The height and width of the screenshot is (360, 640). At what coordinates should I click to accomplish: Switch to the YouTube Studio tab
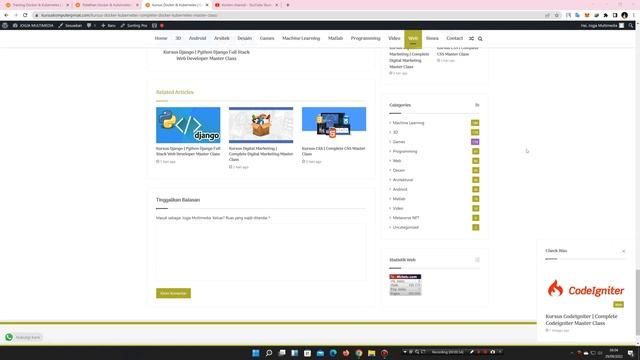(247, 5)
